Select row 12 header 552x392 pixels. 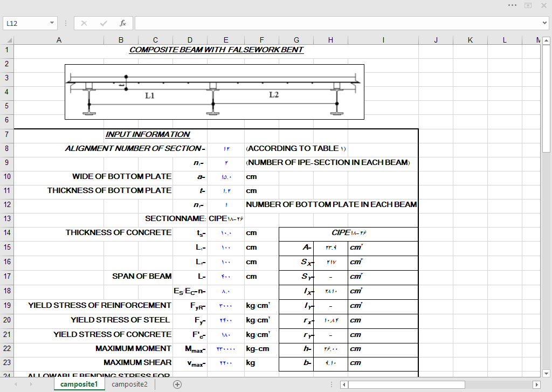7,205
